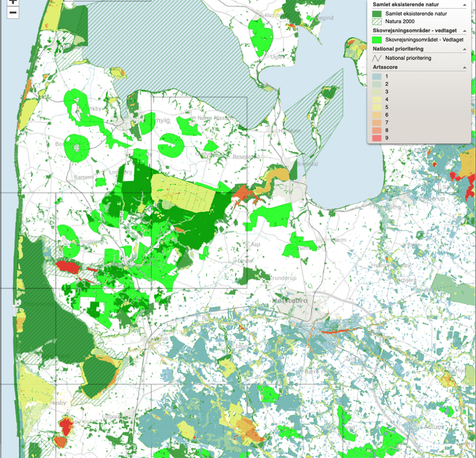The image size is (476, 458).
Task: Collapse the Skovrejsningsområder - vedtaget section
Action: click(x=465, y=31)
